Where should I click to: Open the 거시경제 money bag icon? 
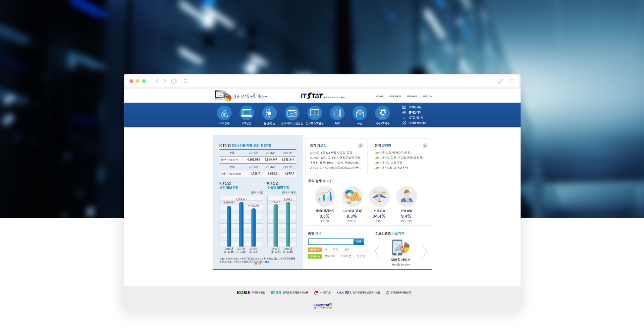pos(224,113)
